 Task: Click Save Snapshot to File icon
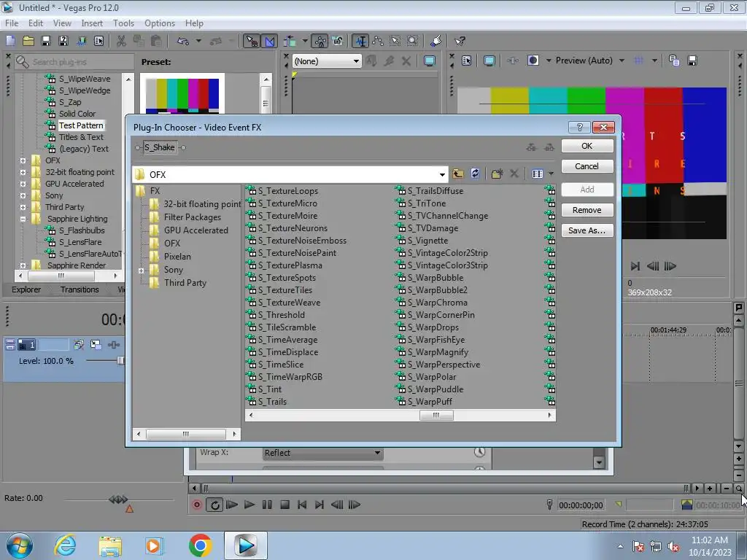(692, 61)
